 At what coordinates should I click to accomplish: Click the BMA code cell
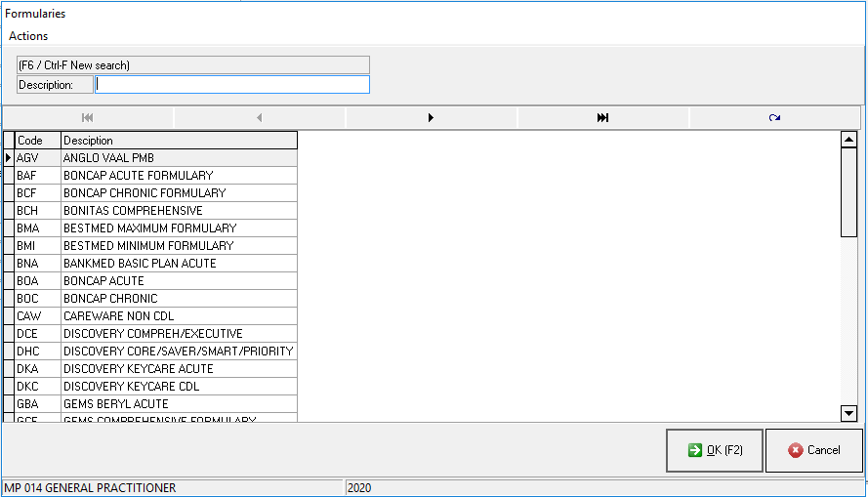coord(38,228)
